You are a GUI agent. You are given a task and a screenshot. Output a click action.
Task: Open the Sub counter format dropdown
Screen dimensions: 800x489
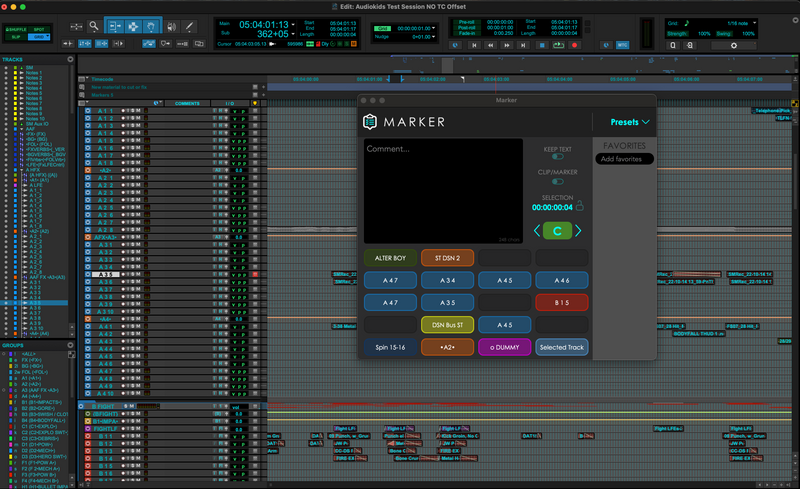click(x=293, y=34)
